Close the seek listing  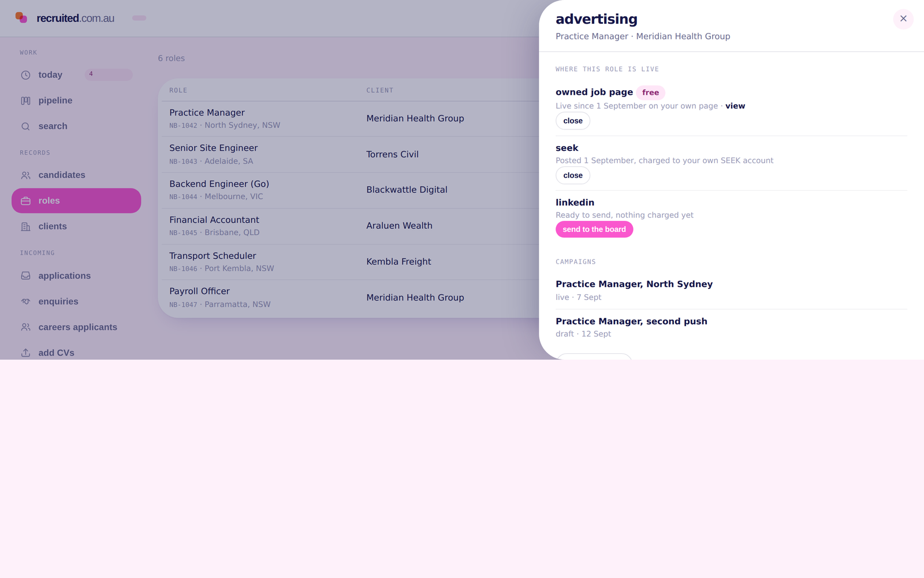coord(573,176)
